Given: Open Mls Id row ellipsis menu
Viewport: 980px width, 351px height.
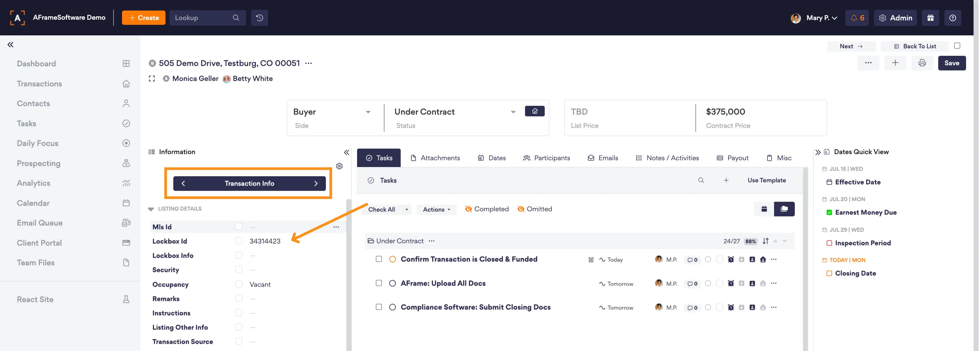Looking at the screenshot, I should point(336,227).
